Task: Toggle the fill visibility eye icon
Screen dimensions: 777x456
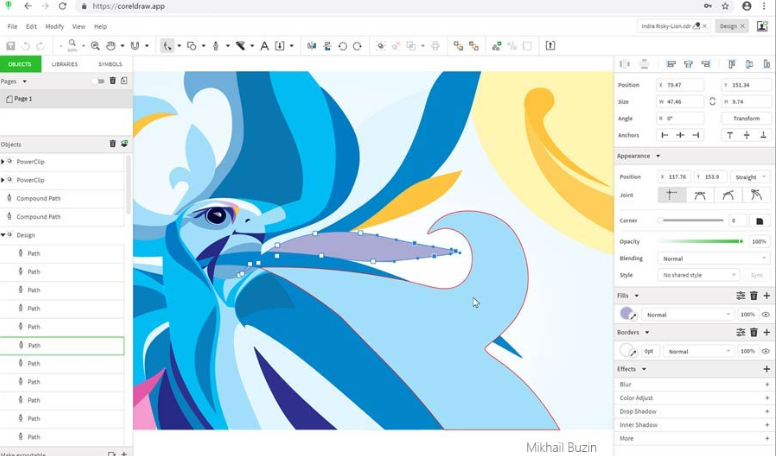Action: coord(766,314)
